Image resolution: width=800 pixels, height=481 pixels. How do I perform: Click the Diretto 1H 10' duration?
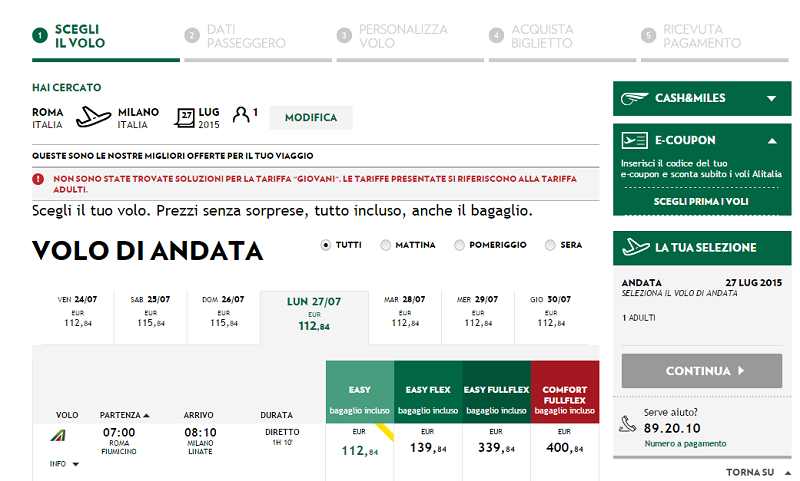(x=282, y=437)
